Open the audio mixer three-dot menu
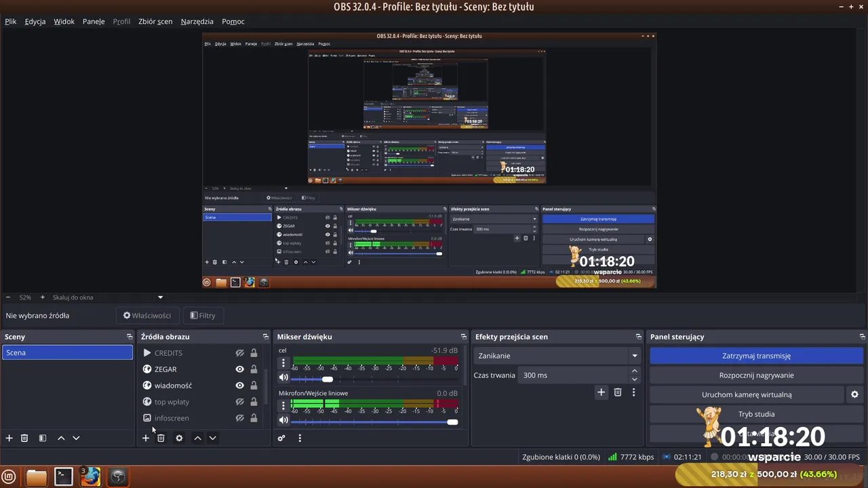The width and height of the screenshot is (868, 488). pyautogui.click(x=300, y=439)
